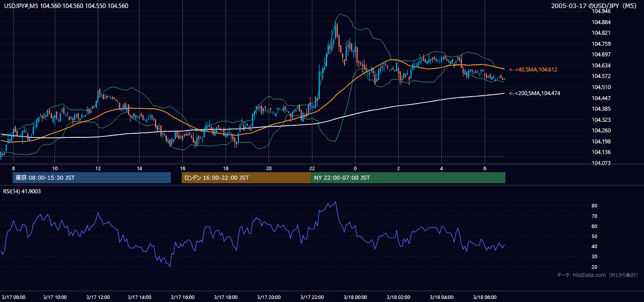This screenshot has height=302, width=644.
Task: Select the 3/18 02:00 bottom time label
Action: coord(399,297)
